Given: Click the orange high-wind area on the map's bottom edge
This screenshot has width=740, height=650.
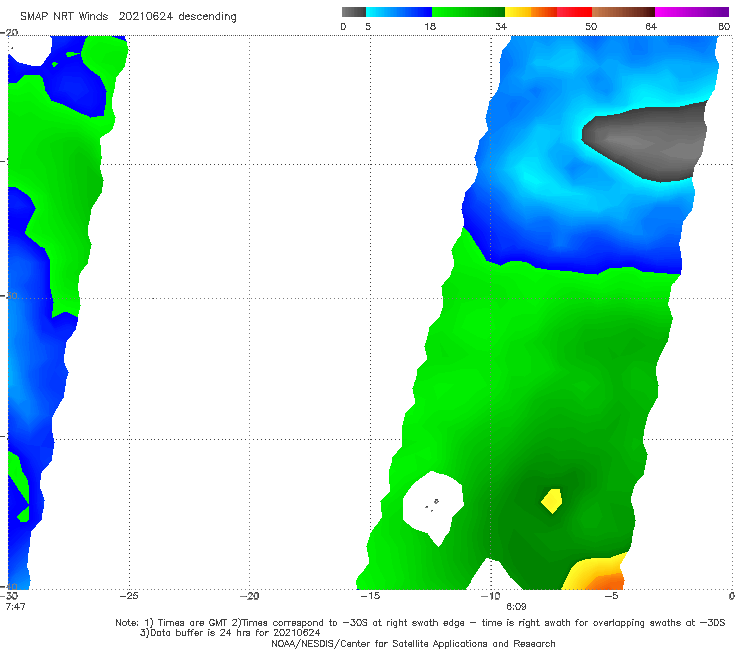Looking at the screenshot, I should [x=606, y=581].
